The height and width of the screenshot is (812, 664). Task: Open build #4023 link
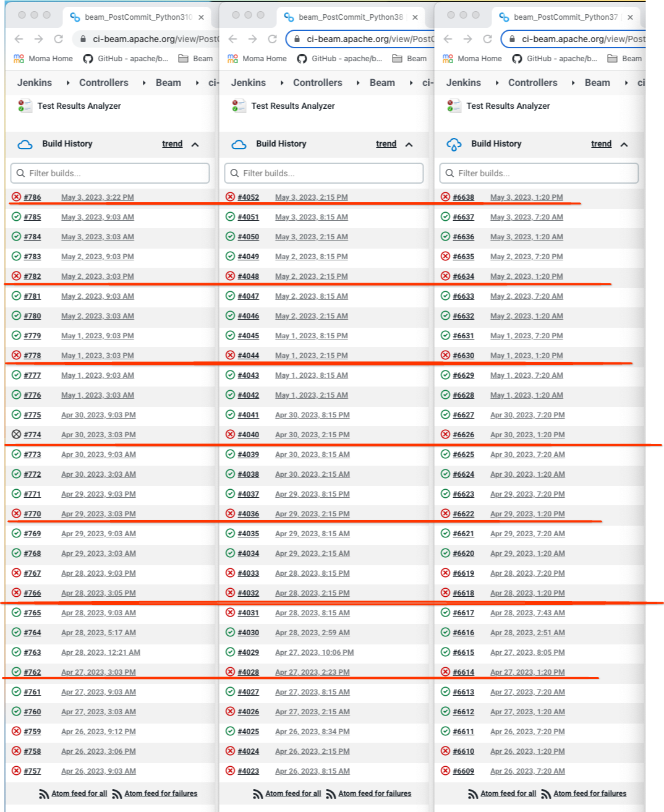tap(249, 771)
